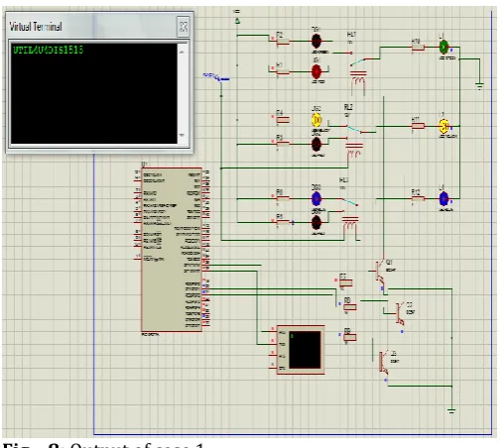Select resistor R8 near transistor Q2
The height and width of the screenshot is (448, 503).
(x=350, y=307)
